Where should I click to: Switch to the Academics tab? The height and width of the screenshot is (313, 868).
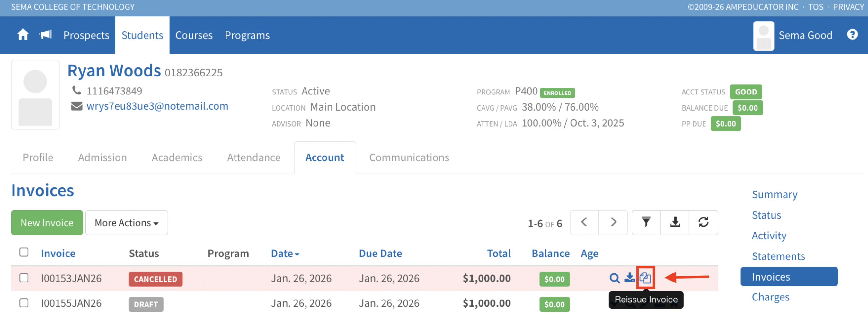[x=177, y=157]
